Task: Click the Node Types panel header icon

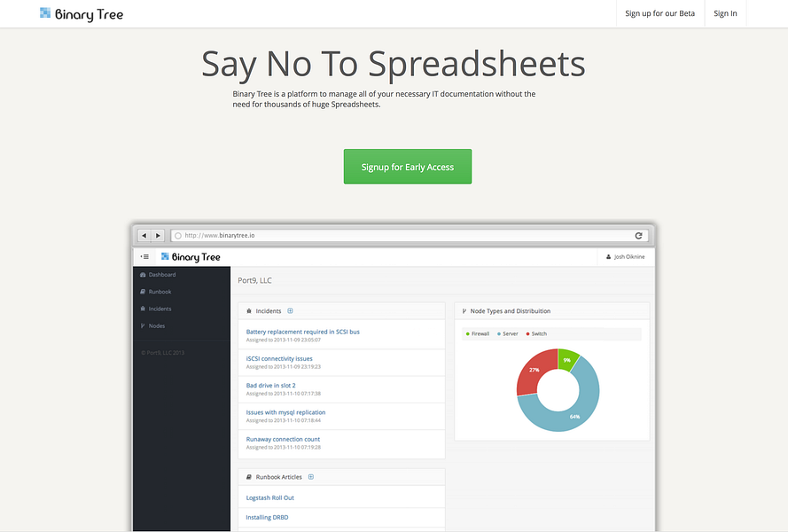Action: click(x=464, y=311)
